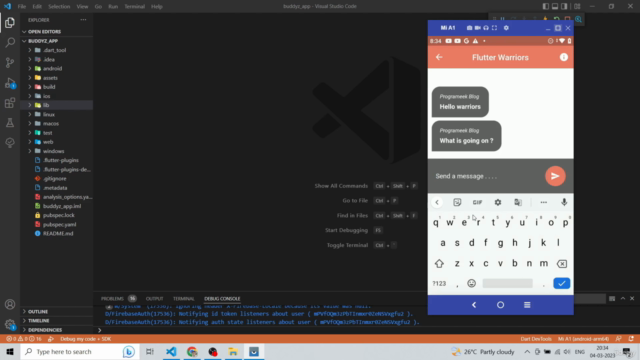Switch to the Problems tab

point(112,299)
